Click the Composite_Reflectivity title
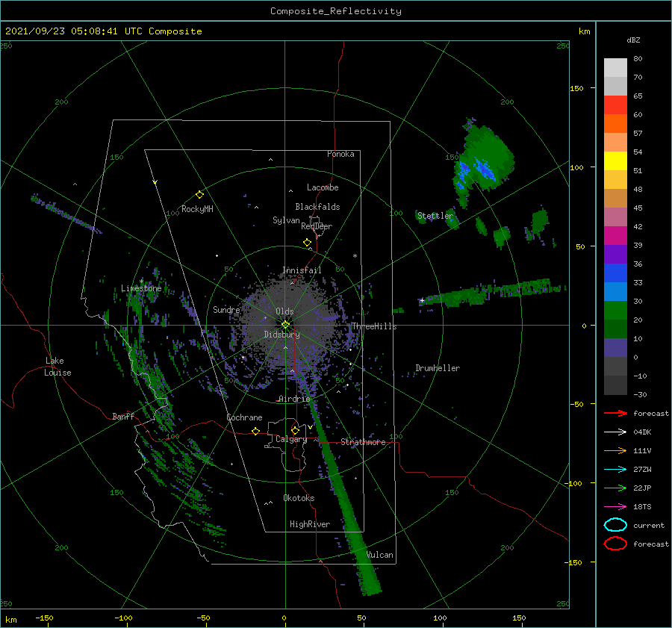672x628 pixels. (x=336, y=11)
